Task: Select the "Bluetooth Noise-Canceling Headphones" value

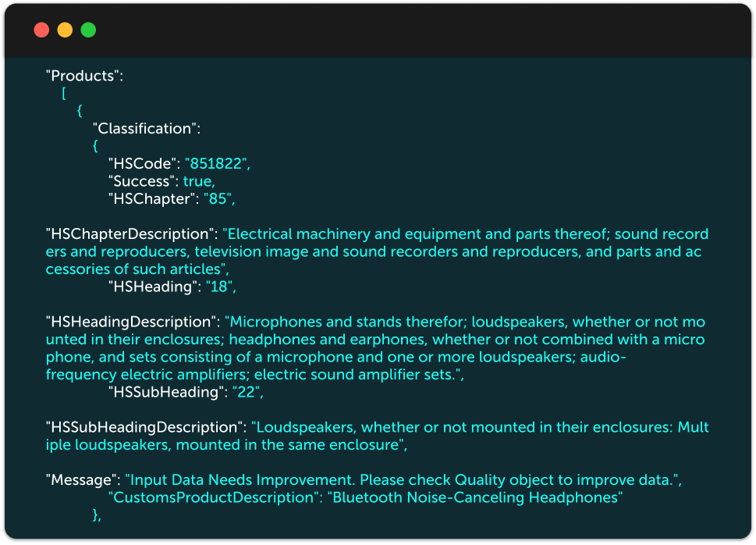Action: click(x=477, y=497)
